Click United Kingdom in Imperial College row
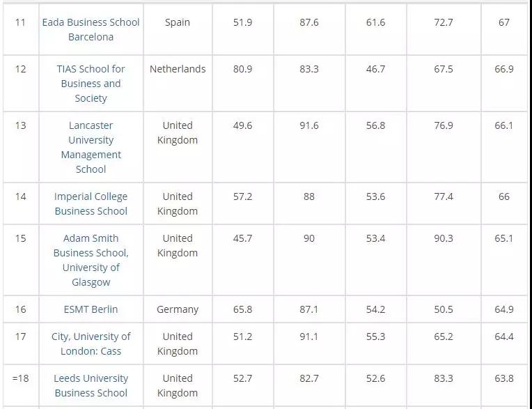The height and width of the screenshot is (409, 532). (x=178, y=203)
